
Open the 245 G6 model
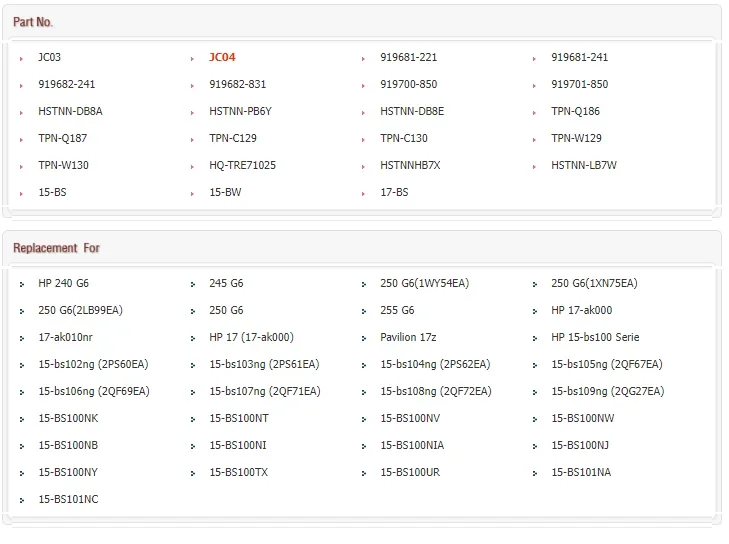click(x=226, y=283)
